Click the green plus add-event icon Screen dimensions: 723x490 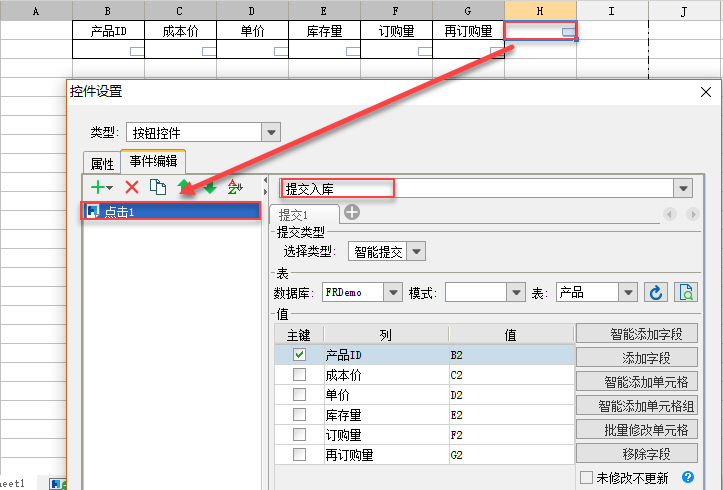coord(98,187)
